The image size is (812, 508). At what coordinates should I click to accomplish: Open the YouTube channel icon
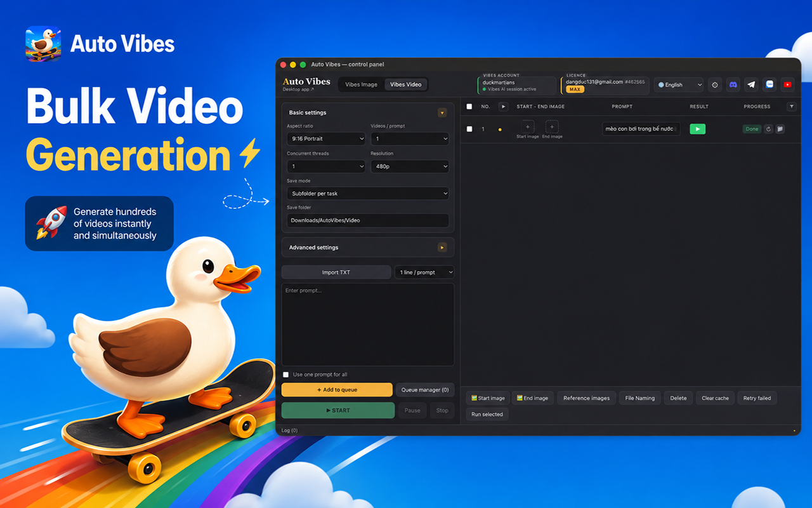pyautogui.click(x=787, y=84)
